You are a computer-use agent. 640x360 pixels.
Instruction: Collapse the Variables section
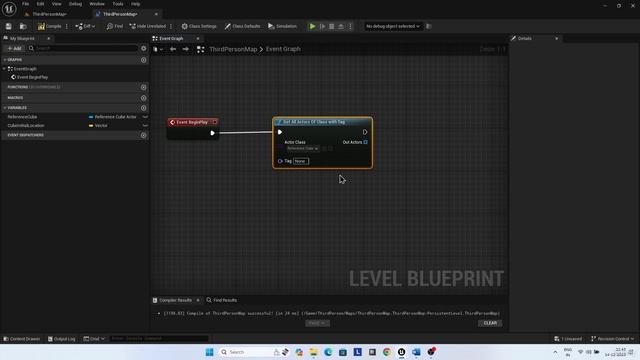coord(4,108)
